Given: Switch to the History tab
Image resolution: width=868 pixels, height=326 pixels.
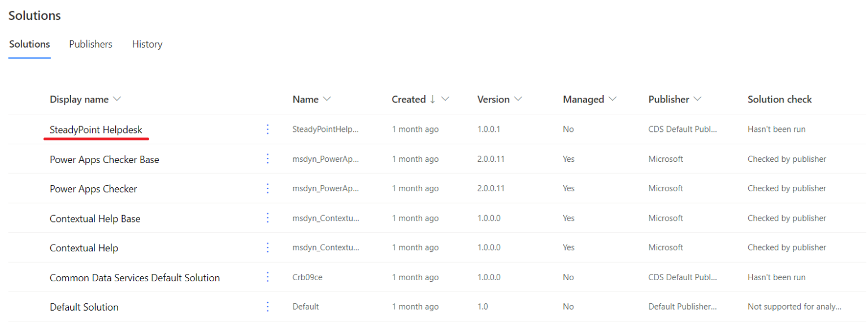Looking at the screenshot, I should [x=147, y=44].
